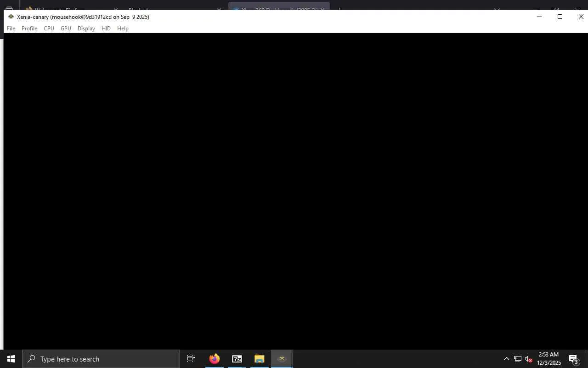The height and width of the screenshot is (368, 588).
Task: Open Task View on the taskbar
Action: [191, 359]
